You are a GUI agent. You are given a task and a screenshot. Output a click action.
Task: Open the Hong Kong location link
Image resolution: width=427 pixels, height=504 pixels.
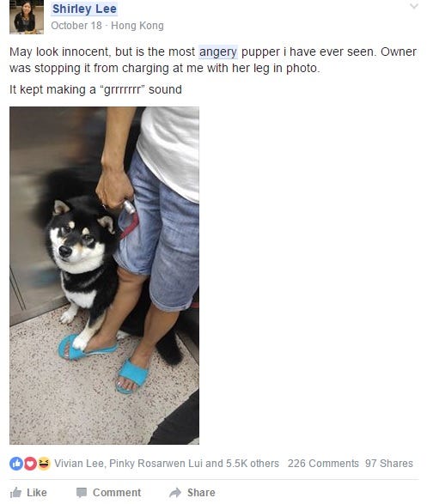tap(137, 26)
